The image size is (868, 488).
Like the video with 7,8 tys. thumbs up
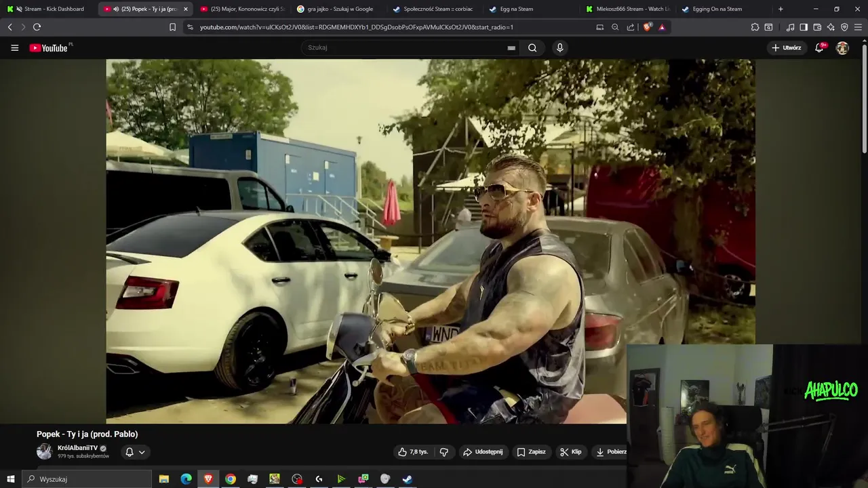tap(413, 452)
